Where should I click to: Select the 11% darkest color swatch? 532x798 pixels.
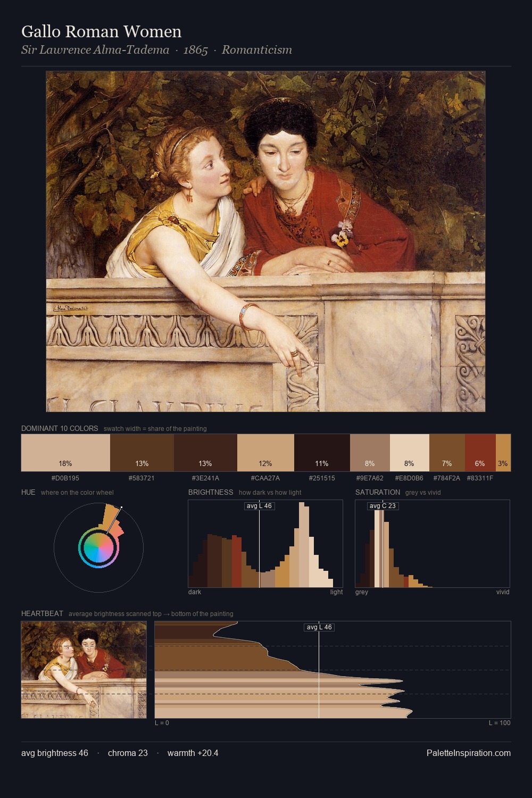322,453
